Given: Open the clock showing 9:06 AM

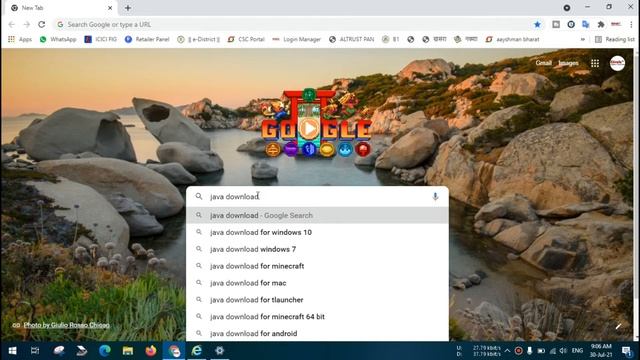Looking at the screenshot, I should [x=601, y=351].
